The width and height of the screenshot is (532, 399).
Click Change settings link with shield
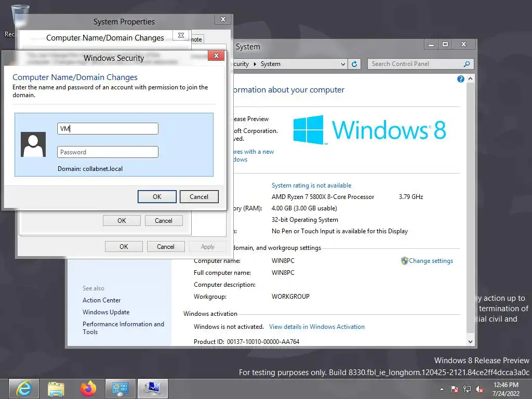(x=427, y=261)
